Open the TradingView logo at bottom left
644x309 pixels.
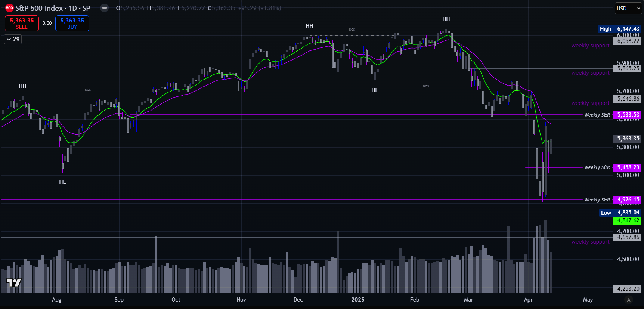point(14,283)
